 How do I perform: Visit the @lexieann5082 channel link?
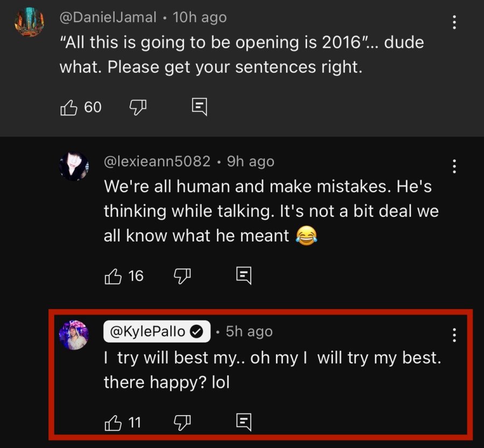click(x=157, y=161)
